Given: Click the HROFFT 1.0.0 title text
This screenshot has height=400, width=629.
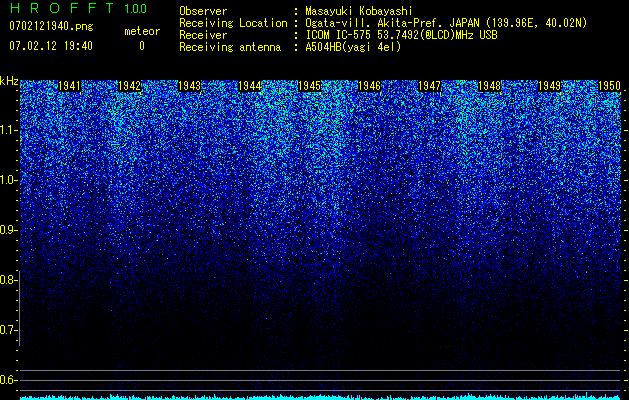Looking at the screenshot, I should (x=78, y=8).
